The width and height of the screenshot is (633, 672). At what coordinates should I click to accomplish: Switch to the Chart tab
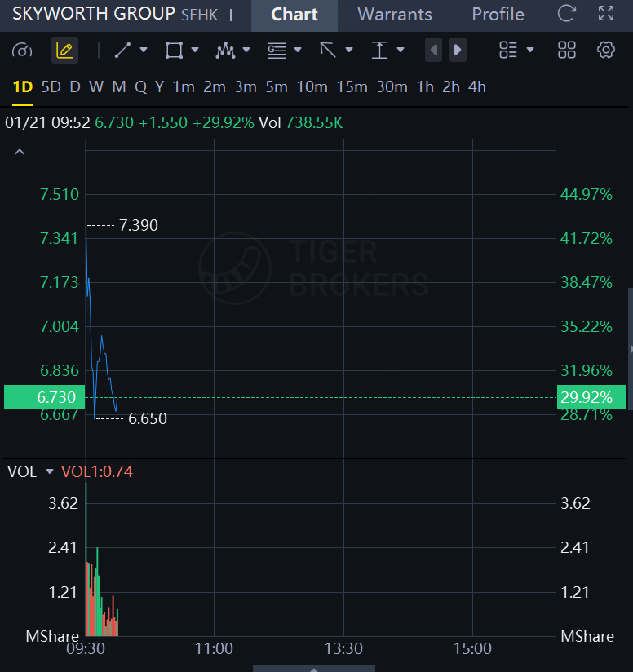[294, 15]
